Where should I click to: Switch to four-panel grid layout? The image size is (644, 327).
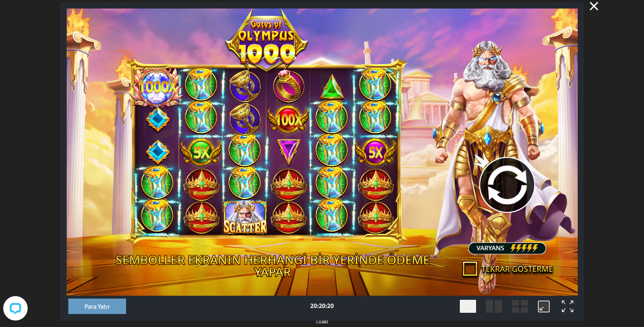pos(520,306)
